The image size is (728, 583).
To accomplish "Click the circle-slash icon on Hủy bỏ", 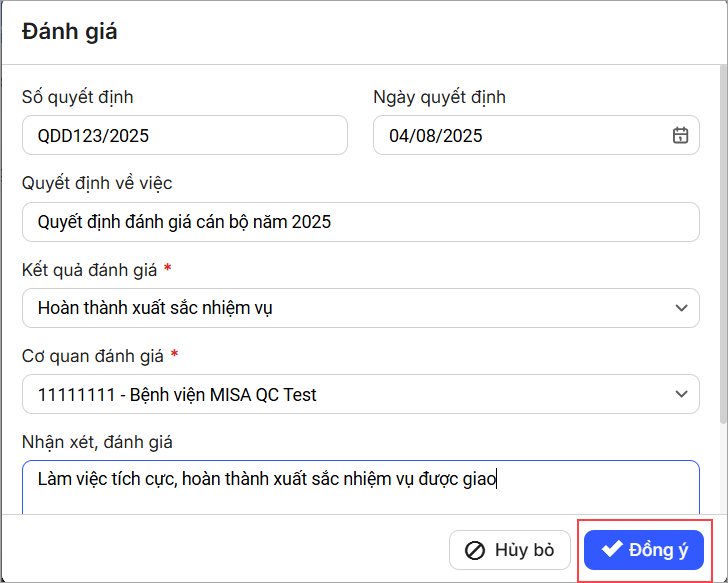I will coord(476,550).
